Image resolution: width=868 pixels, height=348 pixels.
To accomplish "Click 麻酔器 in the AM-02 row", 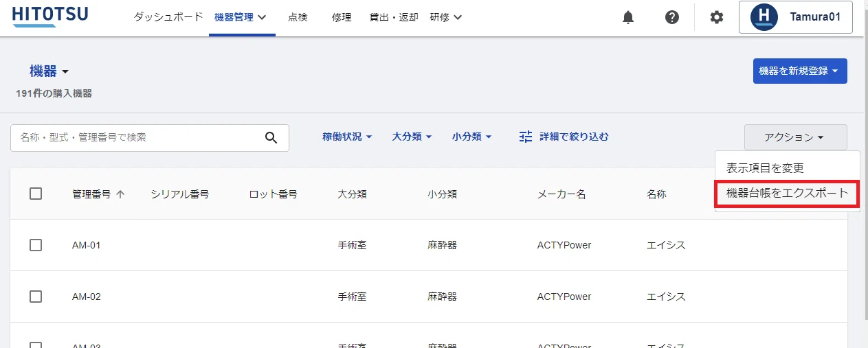I will coord(442,297).
